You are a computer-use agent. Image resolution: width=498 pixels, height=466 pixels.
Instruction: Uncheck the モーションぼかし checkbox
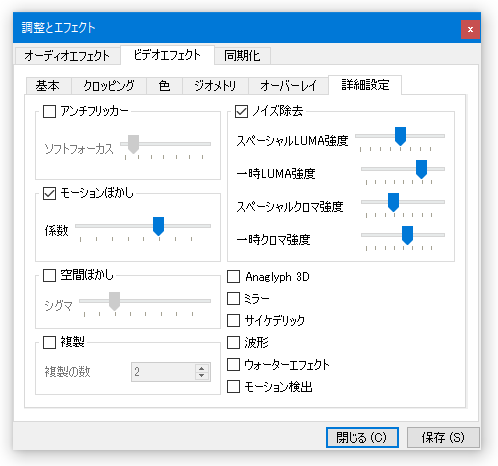click(49, 193)
